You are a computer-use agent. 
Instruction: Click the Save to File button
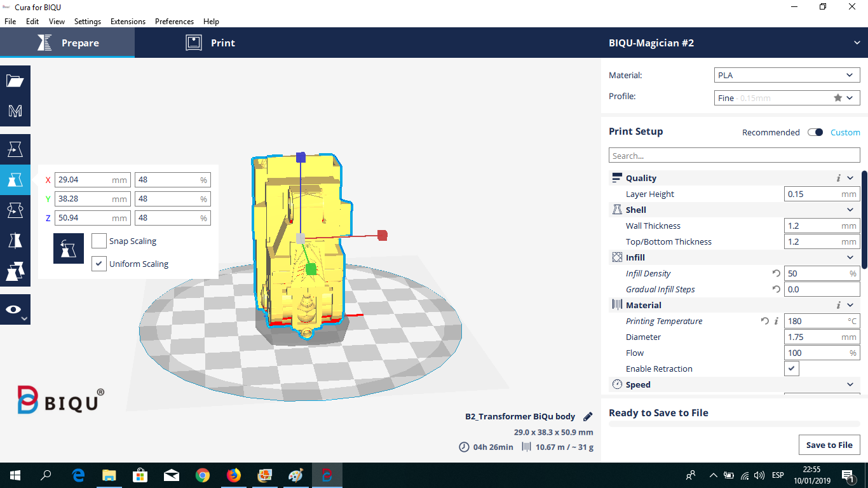829,445
